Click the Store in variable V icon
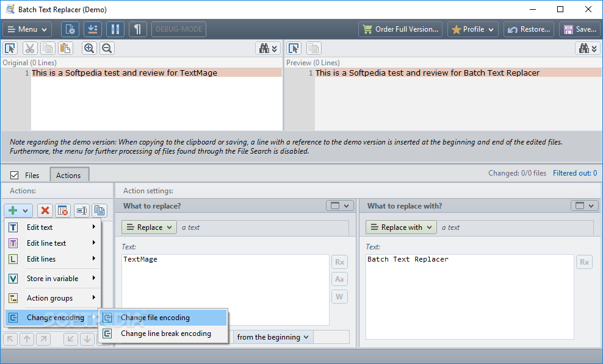Screen dimensions: 603x364 click(x=13, y=278)
